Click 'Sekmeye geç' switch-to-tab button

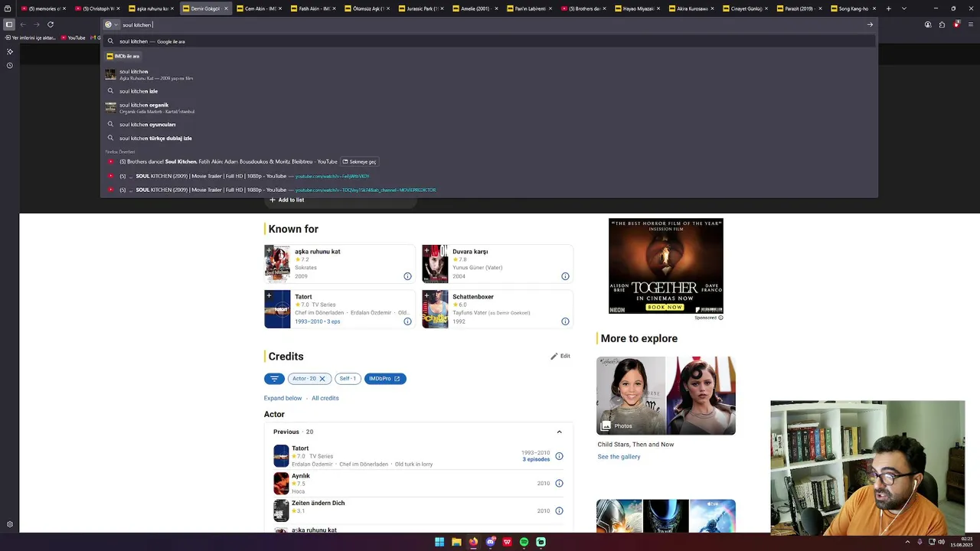coord(359,161)
